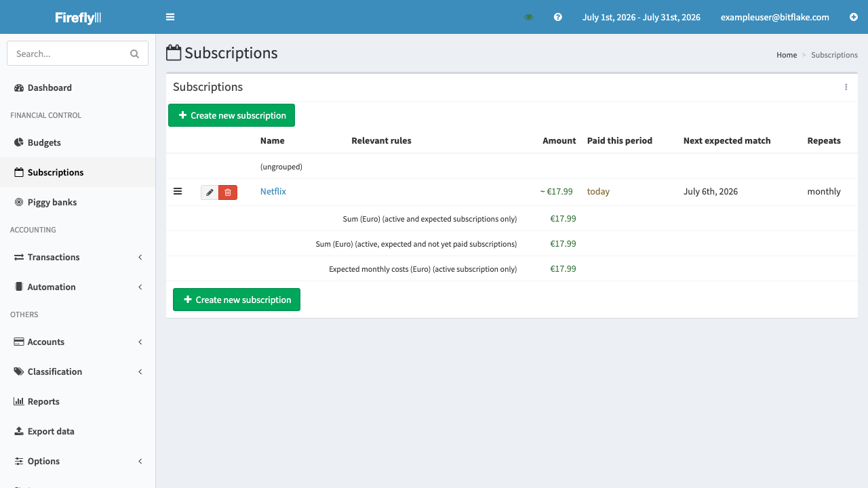Click the Export data upload icon
This screenshot has height=488, width=868.
pos(19,431)
